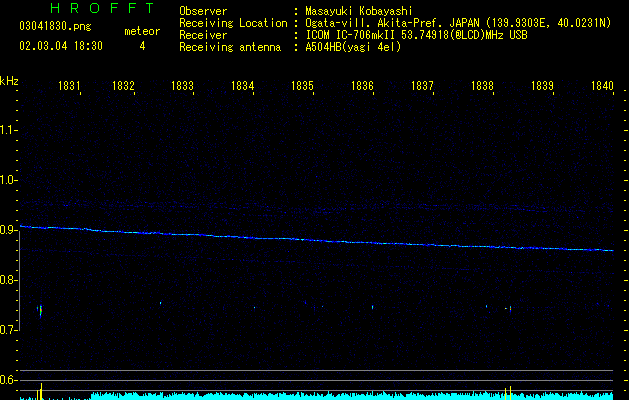The height and width of the screenshot is (400, 629).
Task: Click the 1.0 kHz frequency label
Action: 8,180
